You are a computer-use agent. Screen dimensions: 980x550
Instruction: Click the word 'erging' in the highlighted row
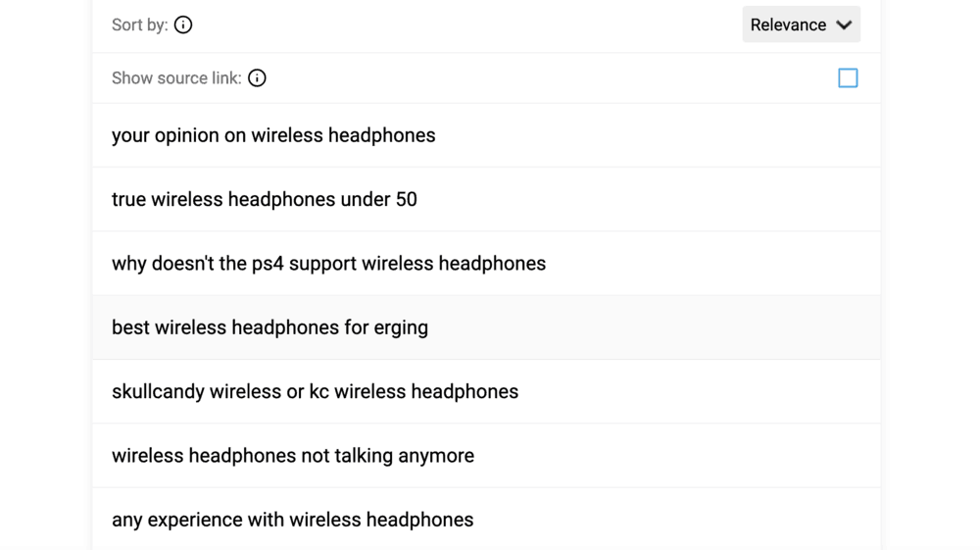pyautogui.click(x=401, y=327)
